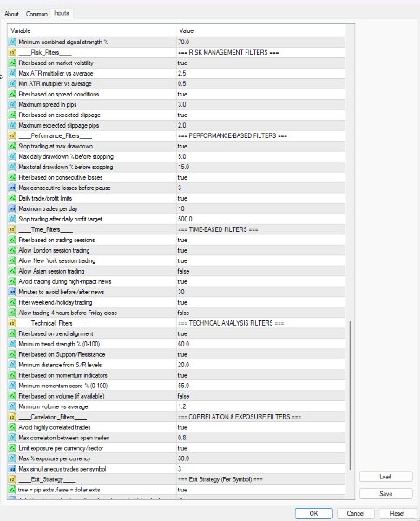Click the Reset button
This screenshot has height=521, width=420.
[397, 513]
